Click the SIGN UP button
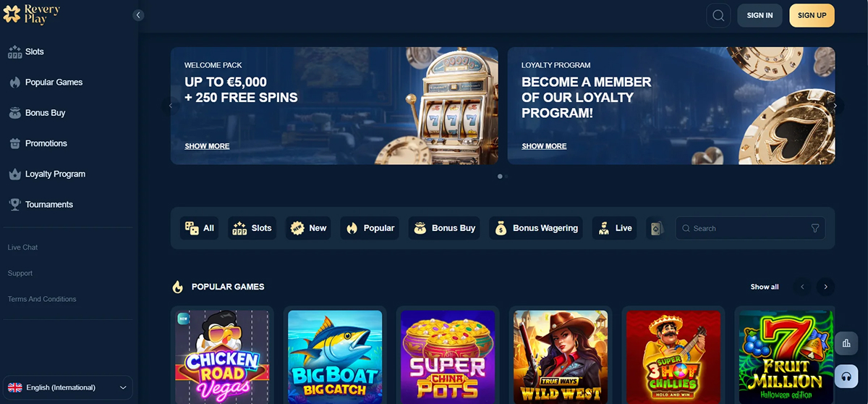 812,15
